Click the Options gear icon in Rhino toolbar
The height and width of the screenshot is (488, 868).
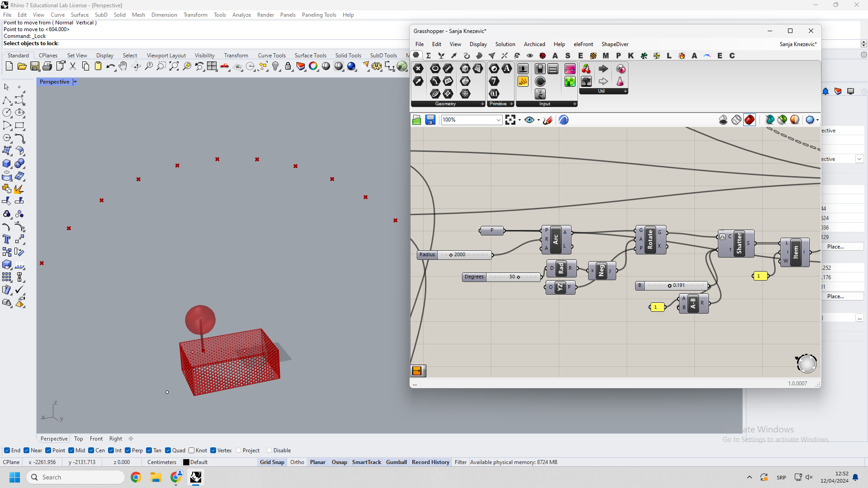[377, 66]
